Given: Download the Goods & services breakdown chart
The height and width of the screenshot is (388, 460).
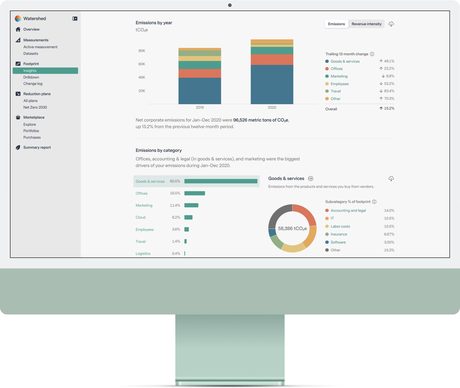Looking at the screenshot, I should [x=391, y=179].
